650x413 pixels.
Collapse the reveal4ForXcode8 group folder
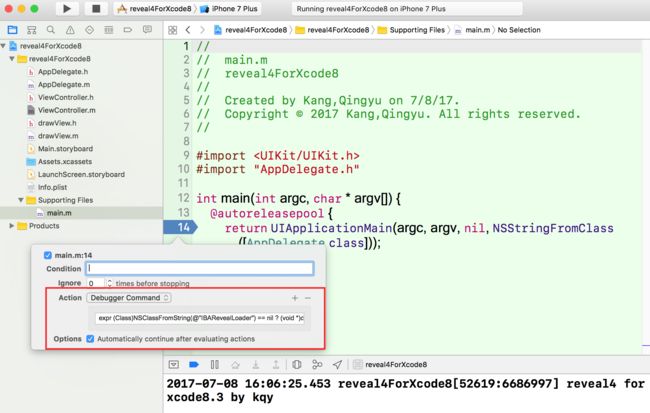pyautogui.click(x=12, y=58)
